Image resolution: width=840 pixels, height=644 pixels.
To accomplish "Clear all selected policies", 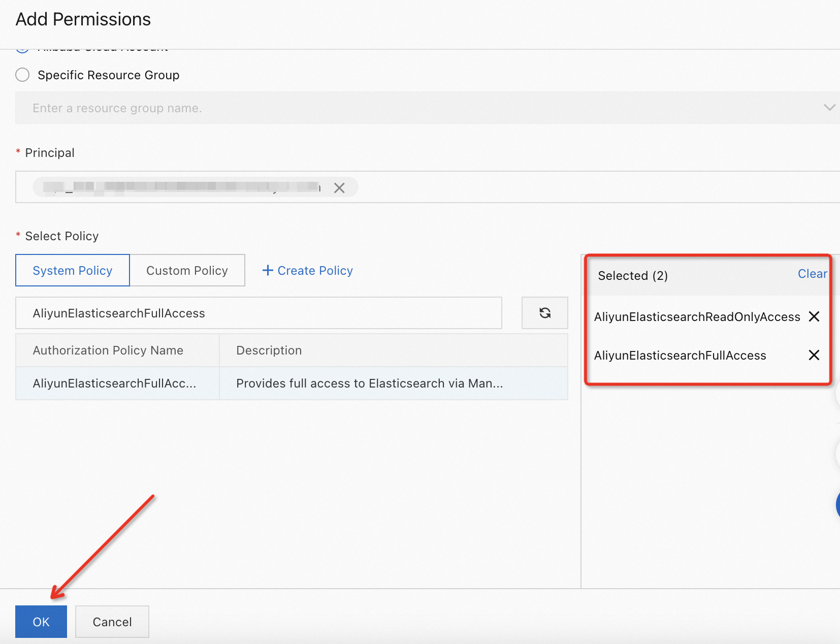I will tap(812, 274).
